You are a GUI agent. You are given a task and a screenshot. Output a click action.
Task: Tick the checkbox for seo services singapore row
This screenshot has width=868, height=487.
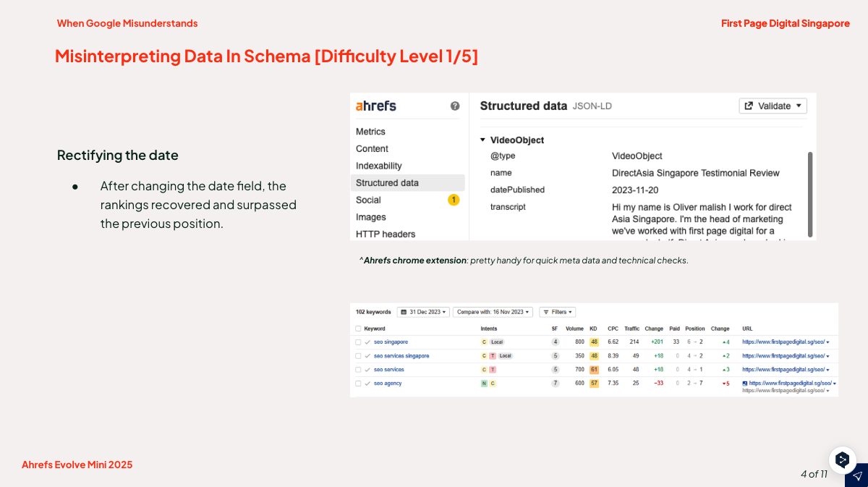[x=358, y=356]
